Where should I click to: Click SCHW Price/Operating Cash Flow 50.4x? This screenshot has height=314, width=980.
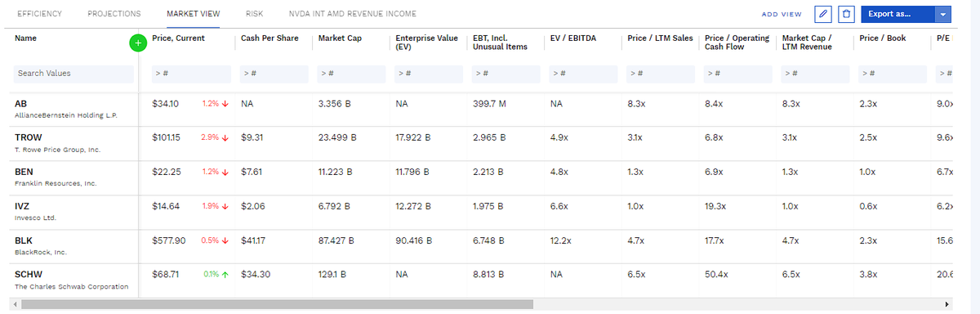pyautogui.click(x=716, y=276)
